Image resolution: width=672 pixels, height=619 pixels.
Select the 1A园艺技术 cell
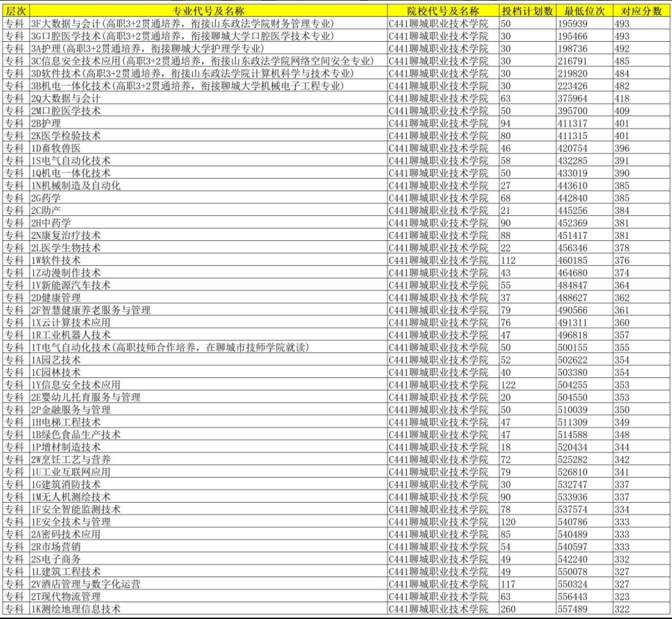point(208,359)
